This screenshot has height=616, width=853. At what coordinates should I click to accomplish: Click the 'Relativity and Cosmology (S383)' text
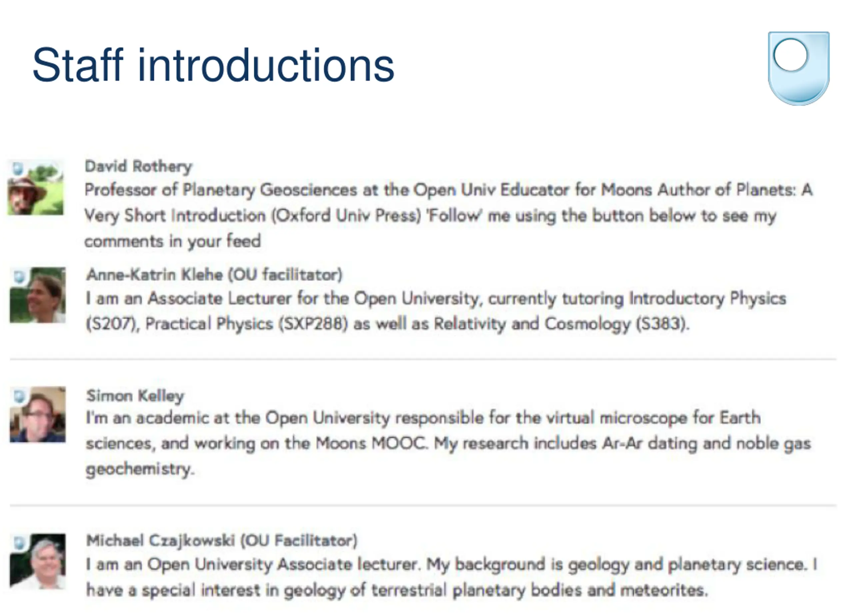(562, 324)
